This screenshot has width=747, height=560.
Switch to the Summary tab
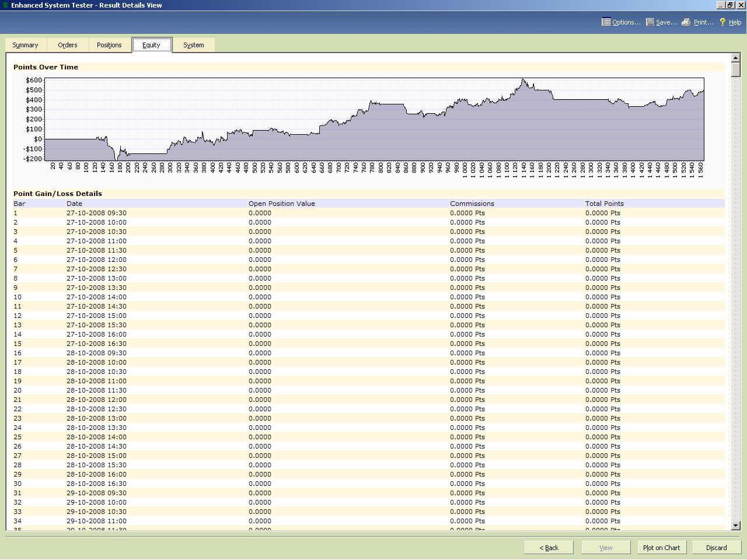click(x=25, y=45)
